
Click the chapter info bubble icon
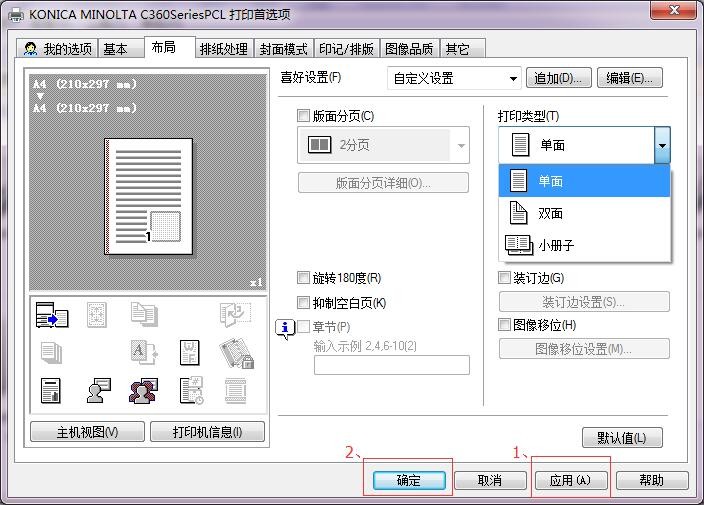(x=285, y=328)
